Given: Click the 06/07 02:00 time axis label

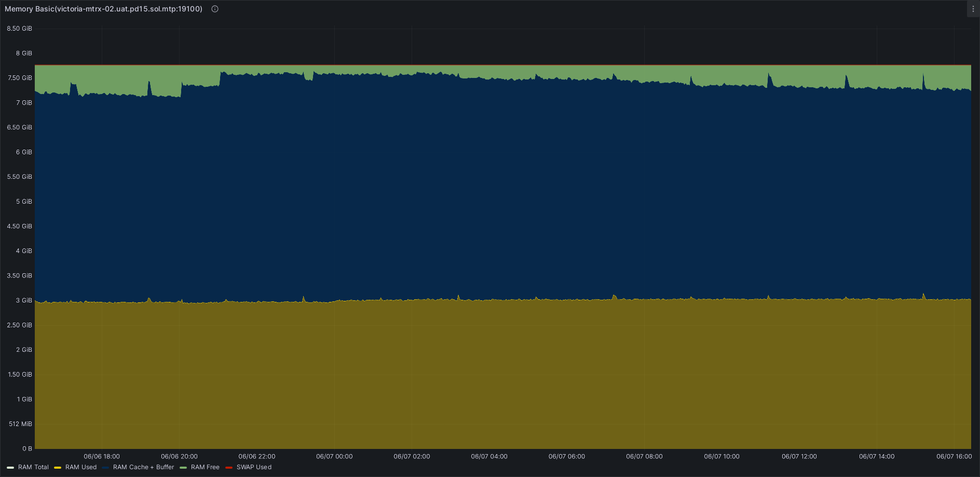Looking at the screenshot, I should [412, 456].
